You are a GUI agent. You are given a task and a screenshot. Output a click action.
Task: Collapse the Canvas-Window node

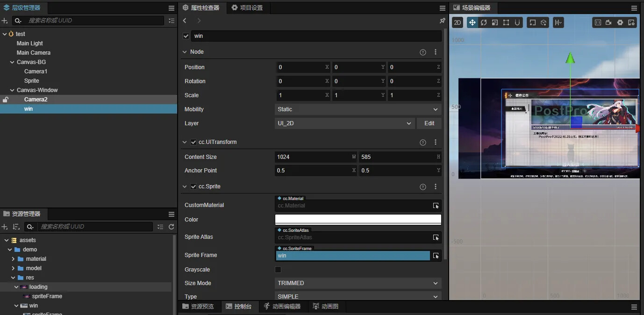pos(12,90)
